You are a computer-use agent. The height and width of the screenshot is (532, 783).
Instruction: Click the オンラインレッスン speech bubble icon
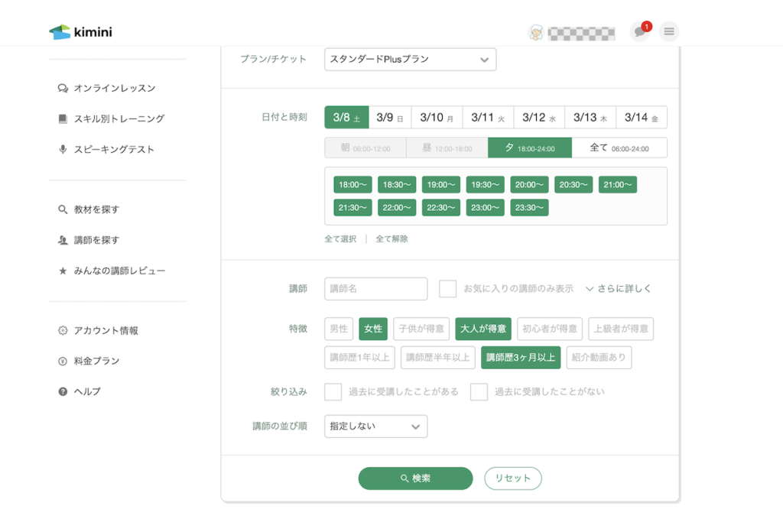[x=63, y=89]
